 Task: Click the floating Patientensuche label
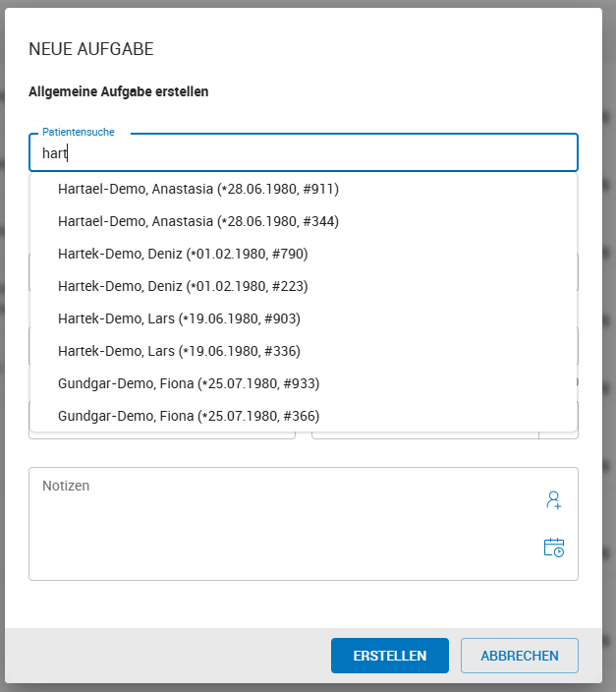click(79, 132)
